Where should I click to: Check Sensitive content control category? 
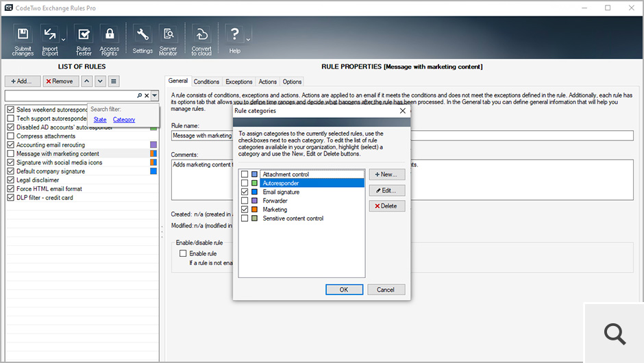pyautogui.click(x=245, y=218)
